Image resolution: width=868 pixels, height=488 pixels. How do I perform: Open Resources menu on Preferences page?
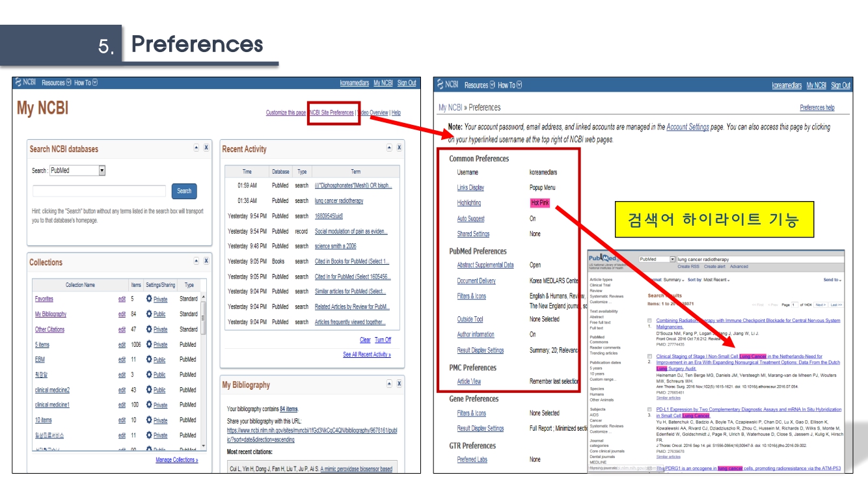[480, 85]
